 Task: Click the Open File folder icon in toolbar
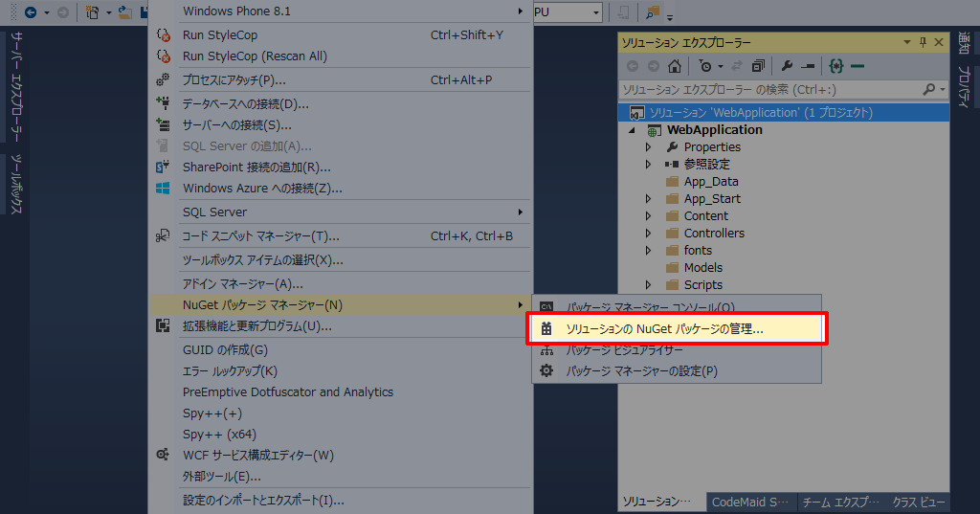[x=125, y=11]
